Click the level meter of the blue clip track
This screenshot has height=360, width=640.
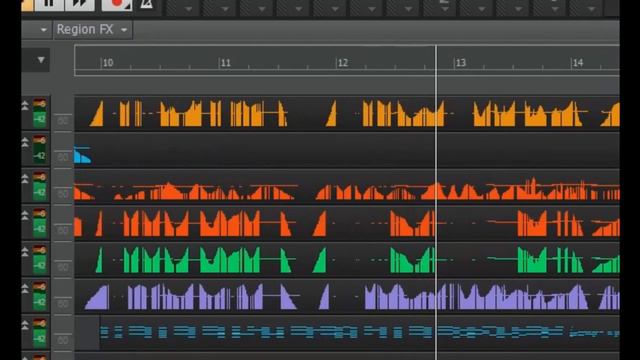pos(40,149)
